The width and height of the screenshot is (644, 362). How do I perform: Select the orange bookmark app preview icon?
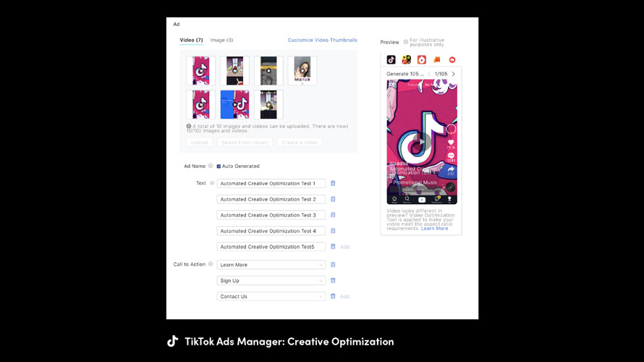click(436, 59)
